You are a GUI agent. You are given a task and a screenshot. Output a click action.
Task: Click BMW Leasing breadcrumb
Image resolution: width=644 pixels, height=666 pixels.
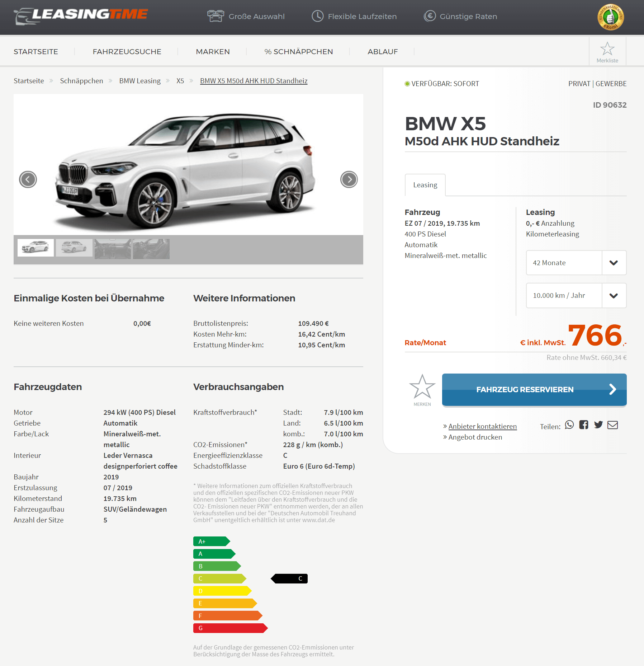tap(140, 81)
